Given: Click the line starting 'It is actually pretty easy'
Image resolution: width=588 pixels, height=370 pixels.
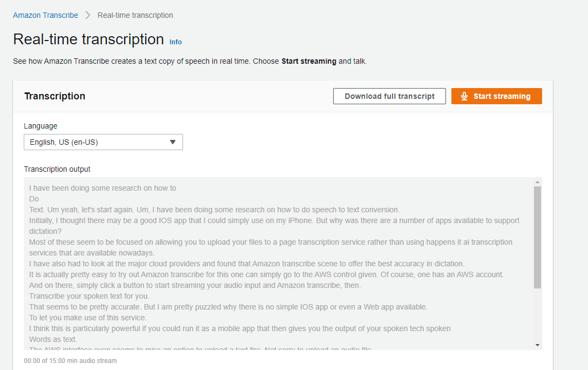Looking at the screenshot, I should [x=267, y=275].
